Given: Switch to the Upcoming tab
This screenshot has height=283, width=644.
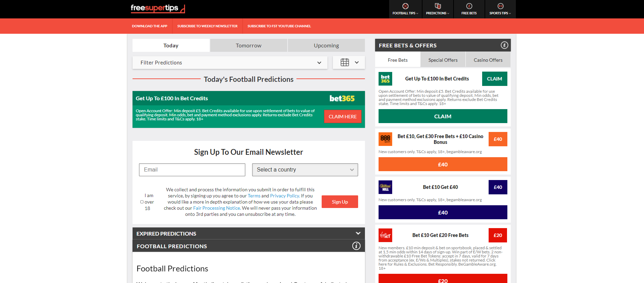Looking at the screenshot, I should tap(326, 45).
